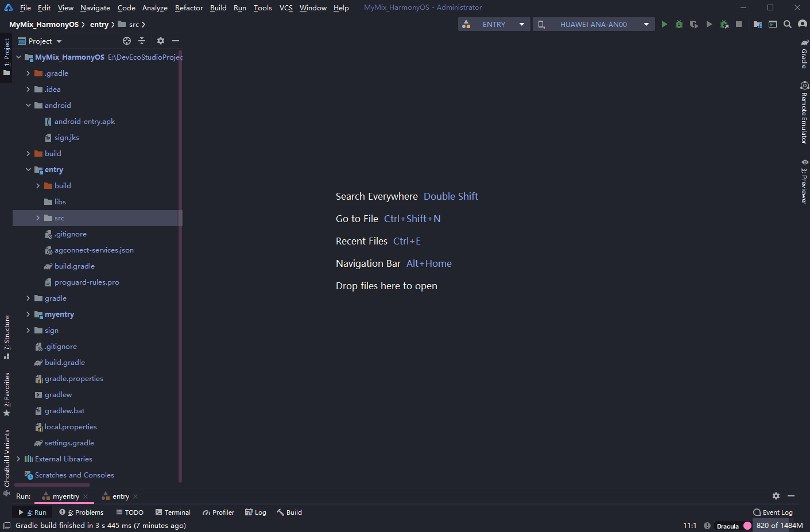The image size is (810, 532).
Task: Open the VCS menu
Action: pos(286,7)
